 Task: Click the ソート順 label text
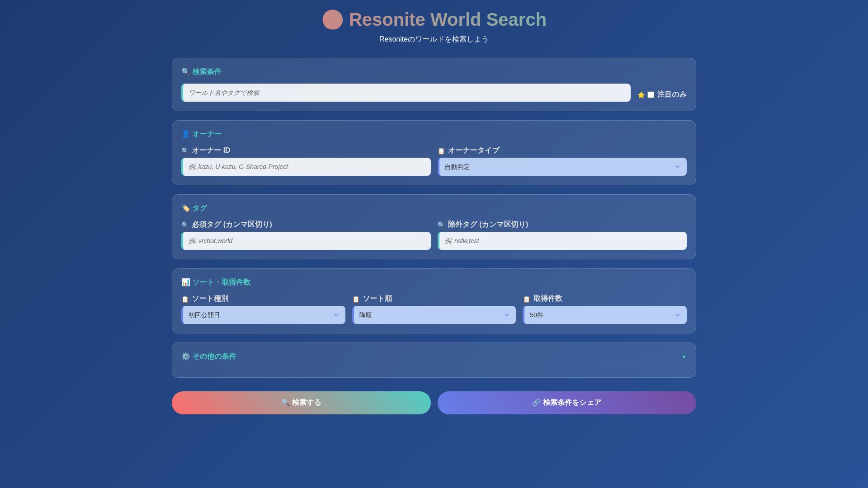coord(377,299)
